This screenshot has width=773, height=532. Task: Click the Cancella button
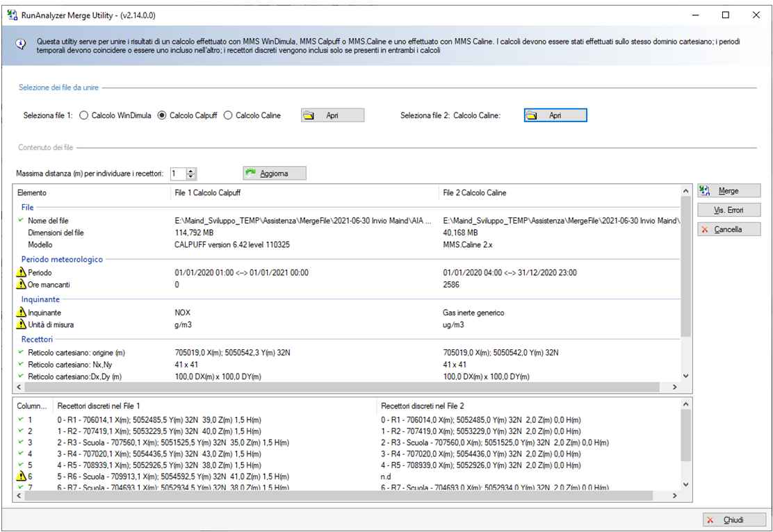pos(729,229)
